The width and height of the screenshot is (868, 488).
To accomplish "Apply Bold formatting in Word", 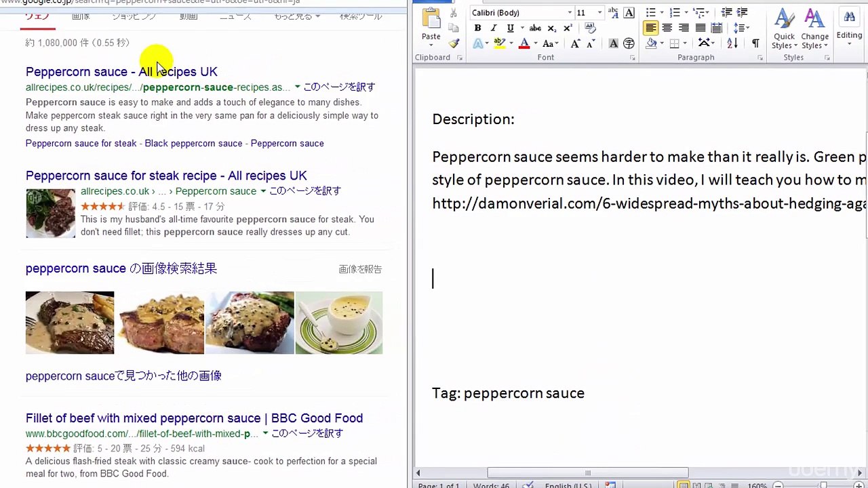I will [477, 28].
